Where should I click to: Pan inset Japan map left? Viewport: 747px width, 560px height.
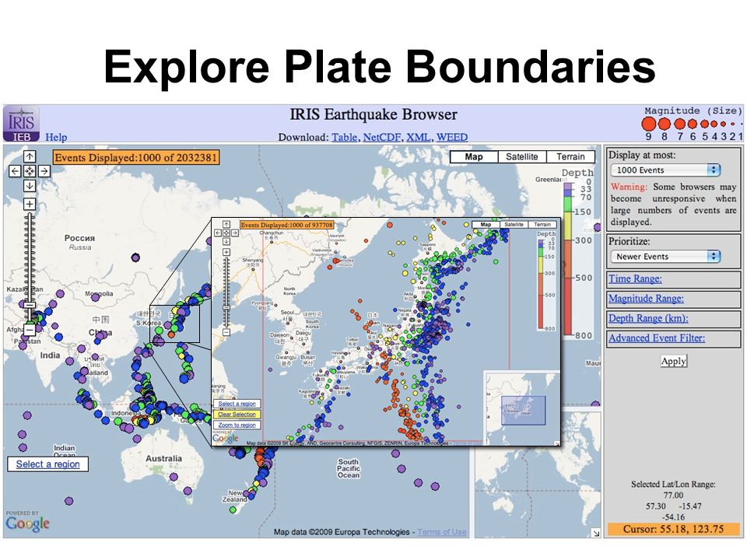pos(218,233)
